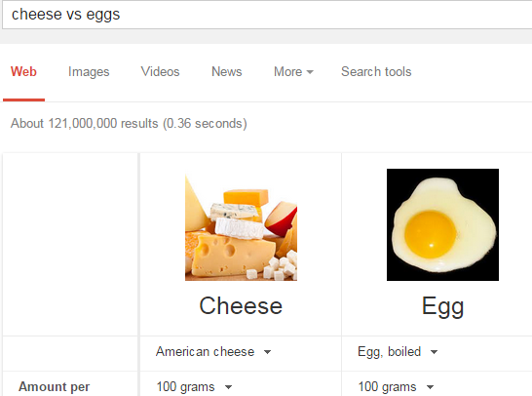Expand the American cheese type list
This screenshot has width=532, height=396.
tap(213, 352)
